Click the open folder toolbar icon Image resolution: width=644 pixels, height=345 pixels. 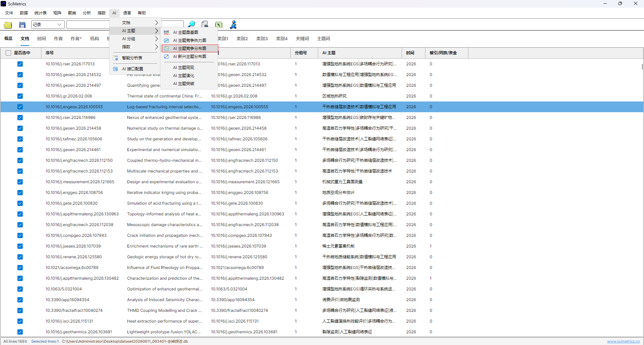pyautogui.click(x=8, y=25)
